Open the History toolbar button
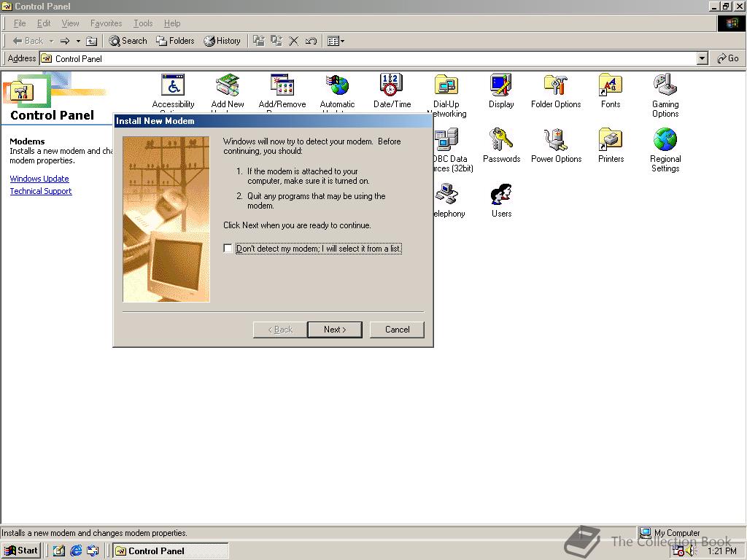Image resolution: width=747 pixels, height=560 pixels. click(222, 41)
